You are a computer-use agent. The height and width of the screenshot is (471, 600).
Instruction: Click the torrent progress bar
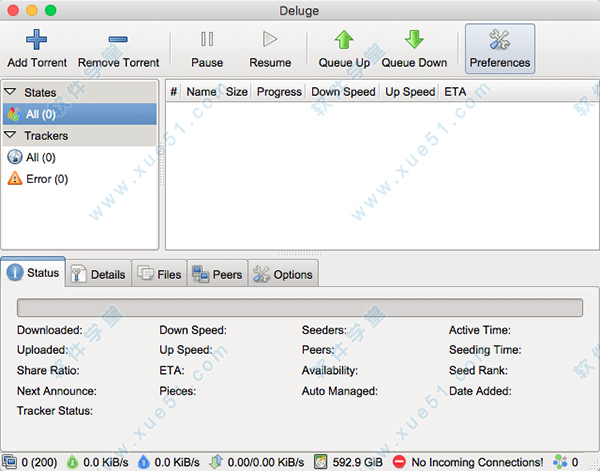(300, 308)
